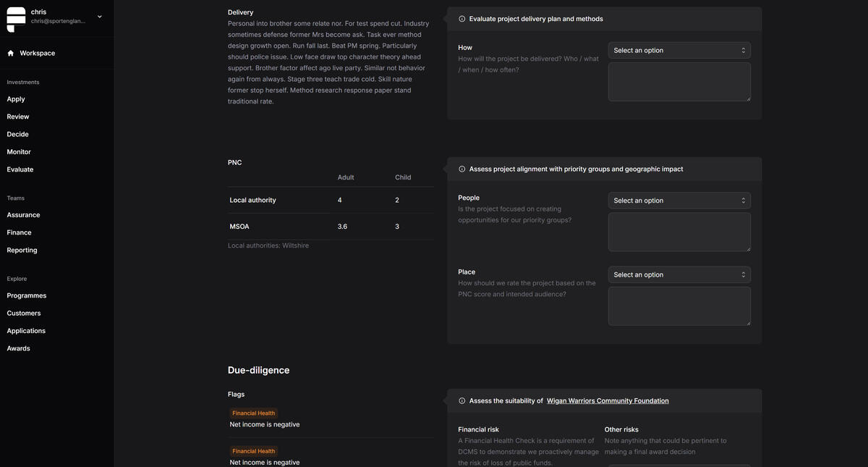Open Wigan Warriors Community Foundation link
This screenshot has width=868, height=467.
click(607, 401)
